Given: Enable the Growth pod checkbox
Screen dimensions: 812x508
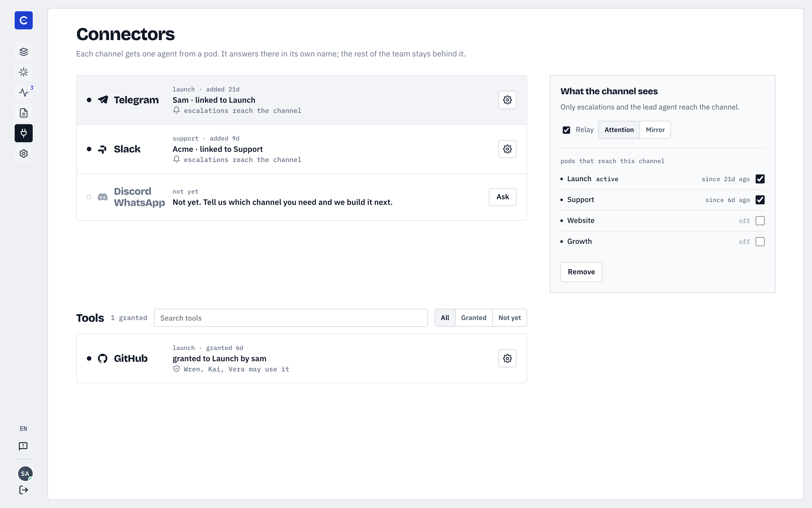Looking at the screenshot, I should [760, 241].
